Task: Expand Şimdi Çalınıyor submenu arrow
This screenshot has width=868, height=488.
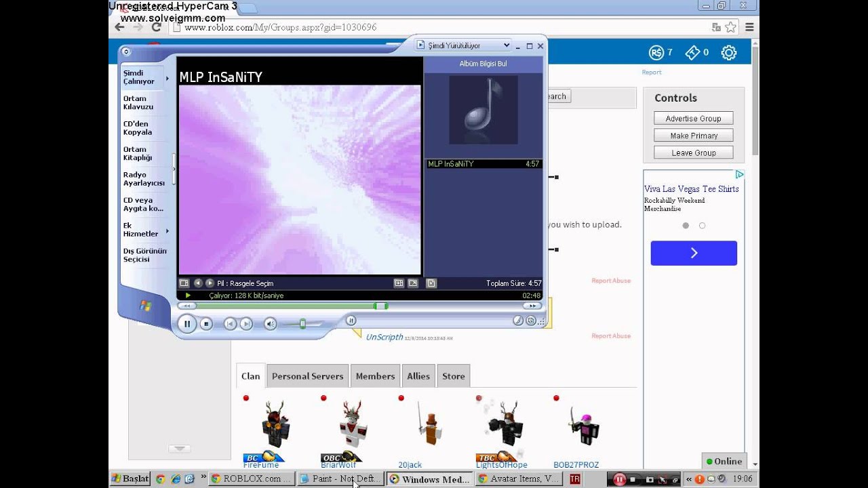Action: [x=167, y=78]
